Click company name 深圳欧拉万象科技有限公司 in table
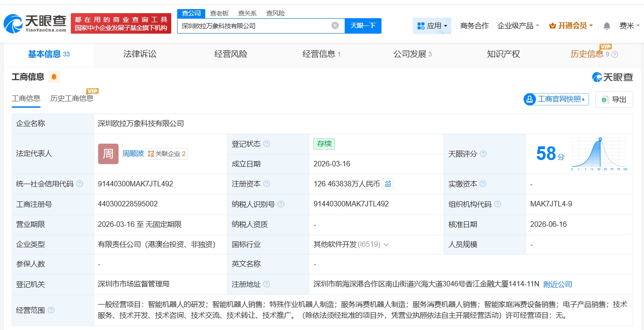 pos(141,123)
